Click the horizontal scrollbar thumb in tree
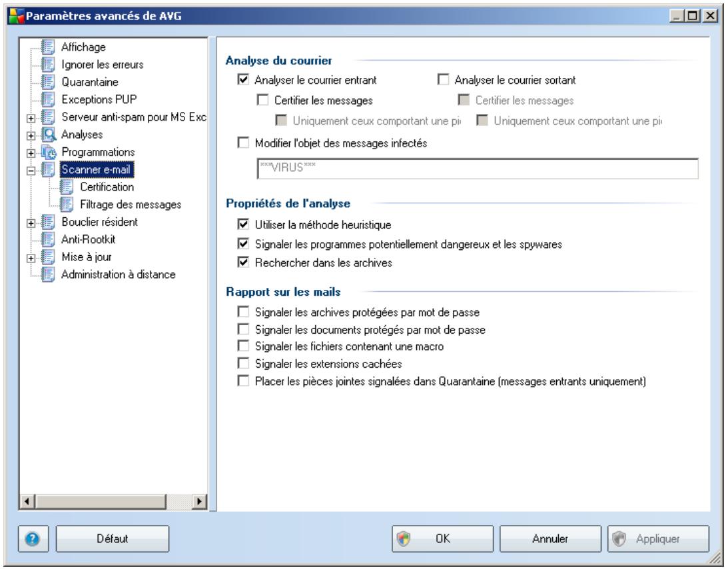728x569 pixels. tap(101, 501)
